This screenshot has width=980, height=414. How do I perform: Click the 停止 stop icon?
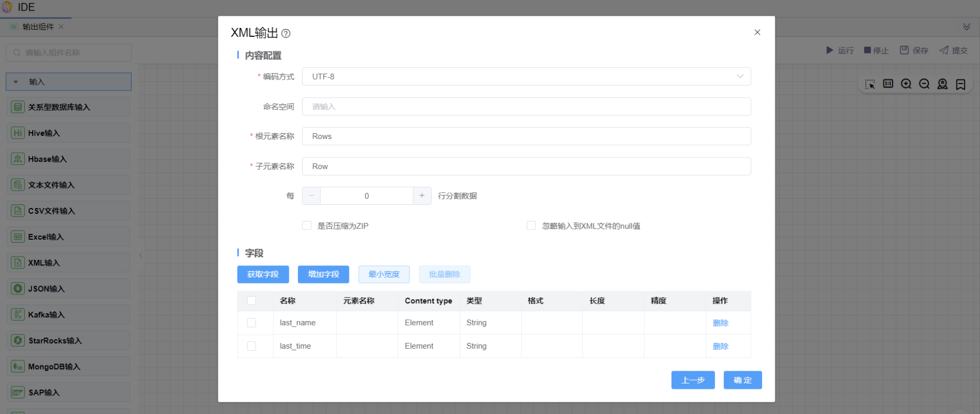tap(867, 50)
